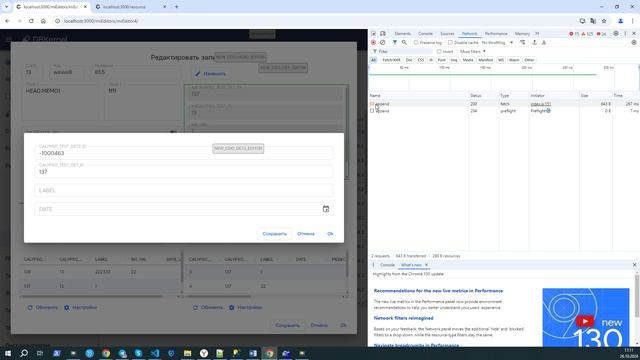This screenshot has height=360, width=640.
Task: Click the LABEL input field
Action: [184, 190]
